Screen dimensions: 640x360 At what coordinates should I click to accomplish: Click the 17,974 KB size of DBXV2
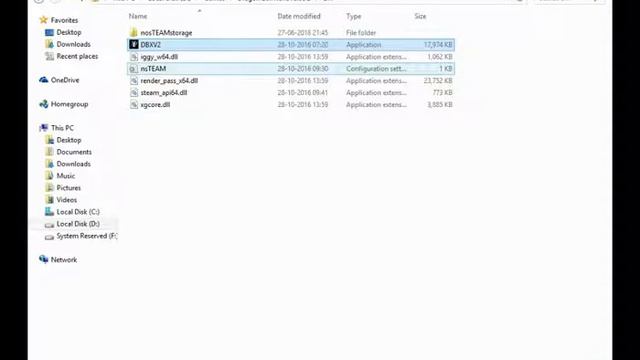coord(438,44)
